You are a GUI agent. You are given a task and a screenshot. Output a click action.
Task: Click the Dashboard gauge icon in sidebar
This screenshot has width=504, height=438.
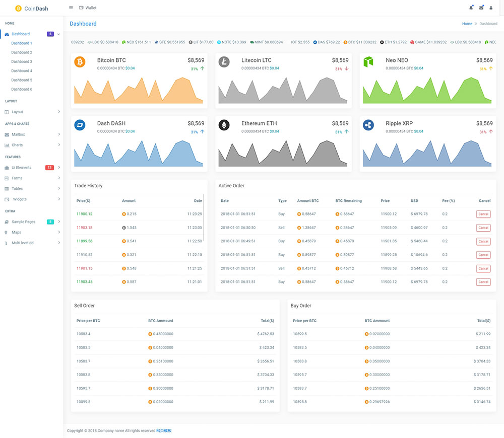coord(7,34)
